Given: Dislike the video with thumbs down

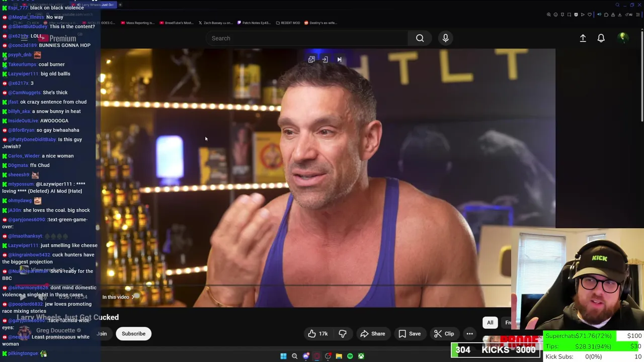Looking at the screenshot, I should [343, 334].
